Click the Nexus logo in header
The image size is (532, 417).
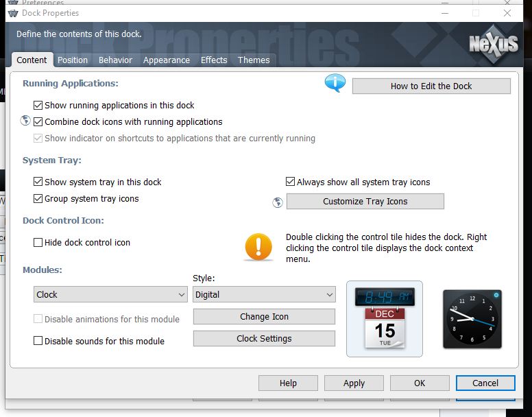(494, 45)
